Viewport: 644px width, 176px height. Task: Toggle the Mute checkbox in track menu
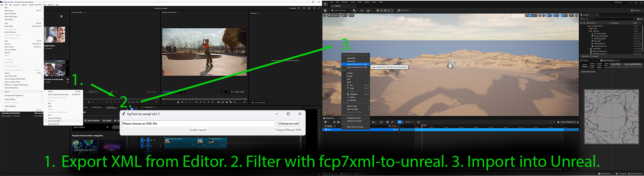pyautogui.click(x=344, y=82)
